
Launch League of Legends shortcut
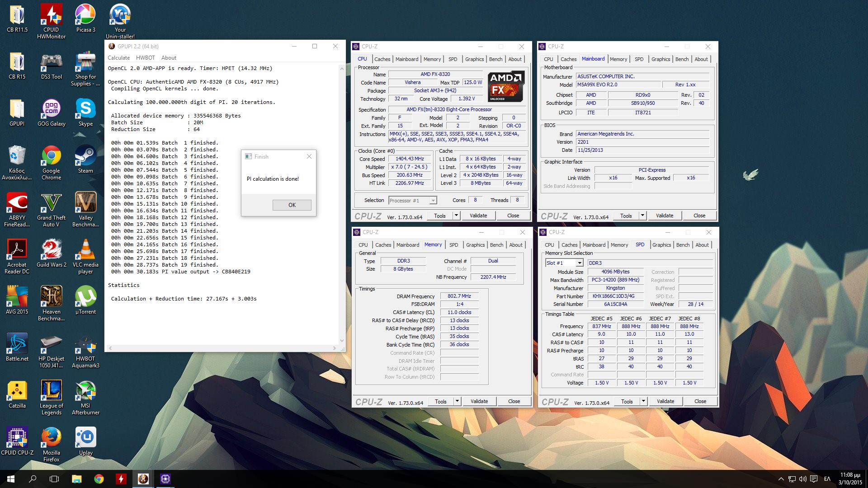coord(51,398)
